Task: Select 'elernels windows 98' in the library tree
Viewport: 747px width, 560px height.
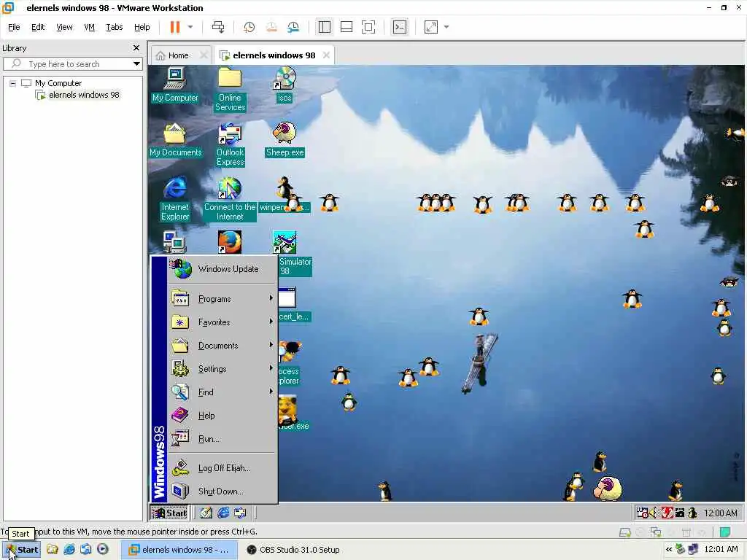Action: tap(84, 95)
